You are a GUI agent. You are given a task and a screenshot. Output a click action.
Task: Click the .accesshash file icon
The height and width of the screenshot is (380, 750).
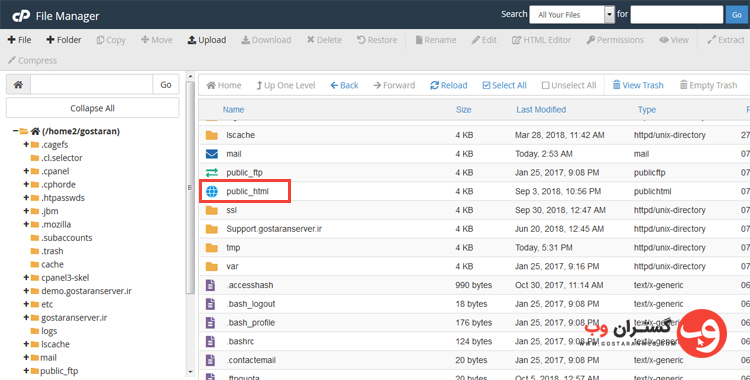210,285
